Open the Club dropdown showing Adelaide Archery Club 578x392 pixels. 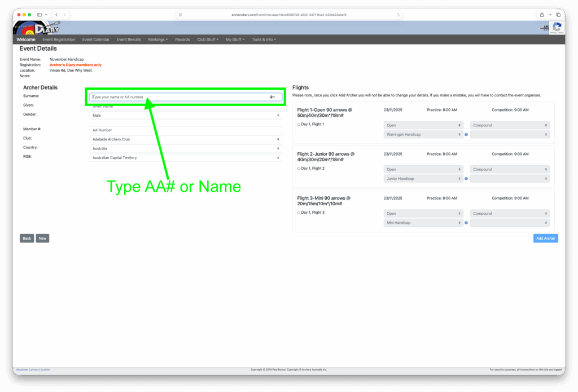tap(186, 139)
